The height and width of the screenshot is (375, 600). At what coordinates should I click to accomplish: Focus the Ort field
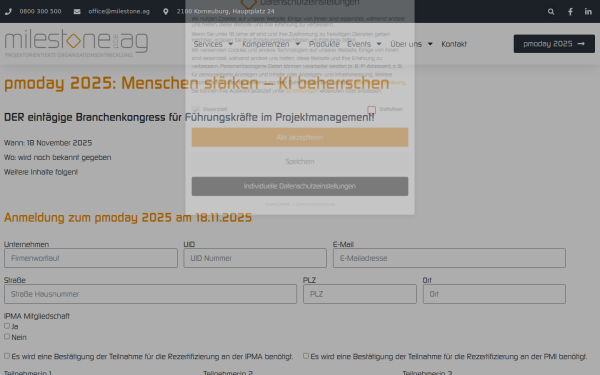(494, 294)
